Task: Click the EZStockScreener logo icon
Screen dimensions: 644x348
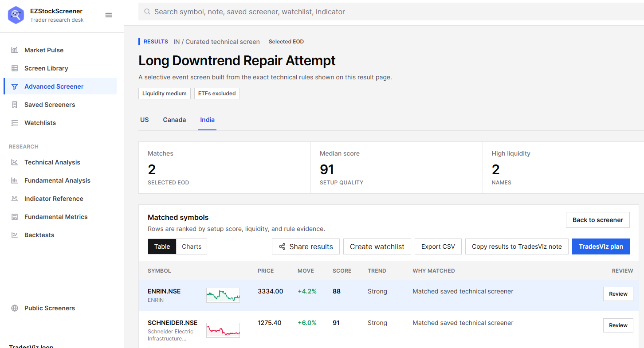Action: [16, 15]
